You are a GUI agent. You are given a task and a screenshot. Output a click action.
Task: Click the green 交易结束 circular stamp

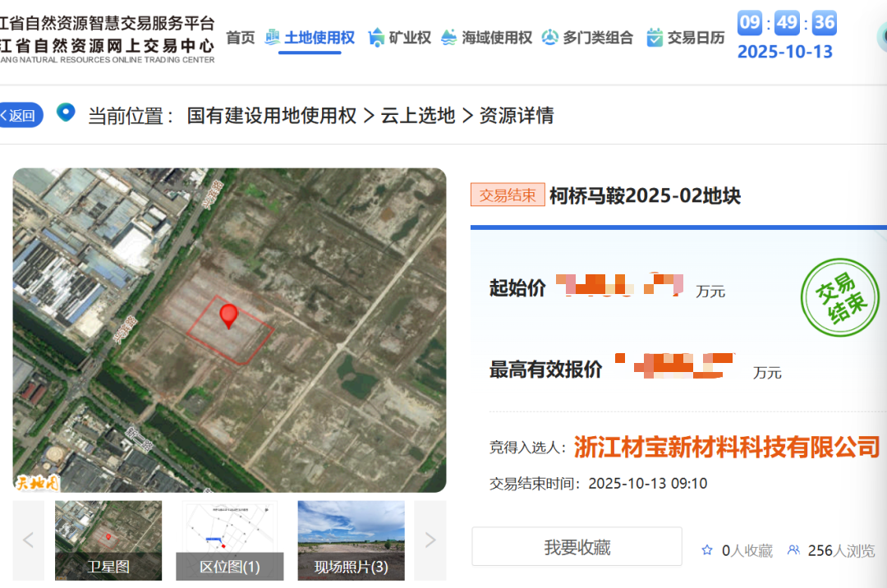point(840,297)
